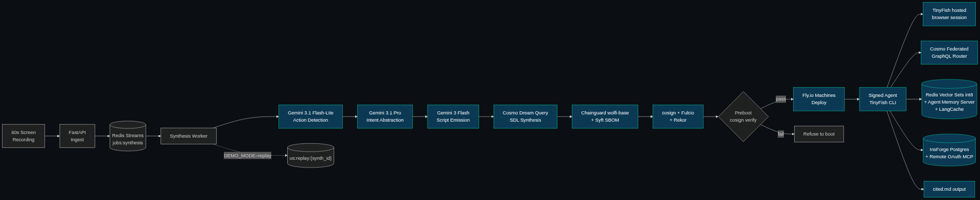Select the Preboot cosign verify diamond

tap(743, 116)
